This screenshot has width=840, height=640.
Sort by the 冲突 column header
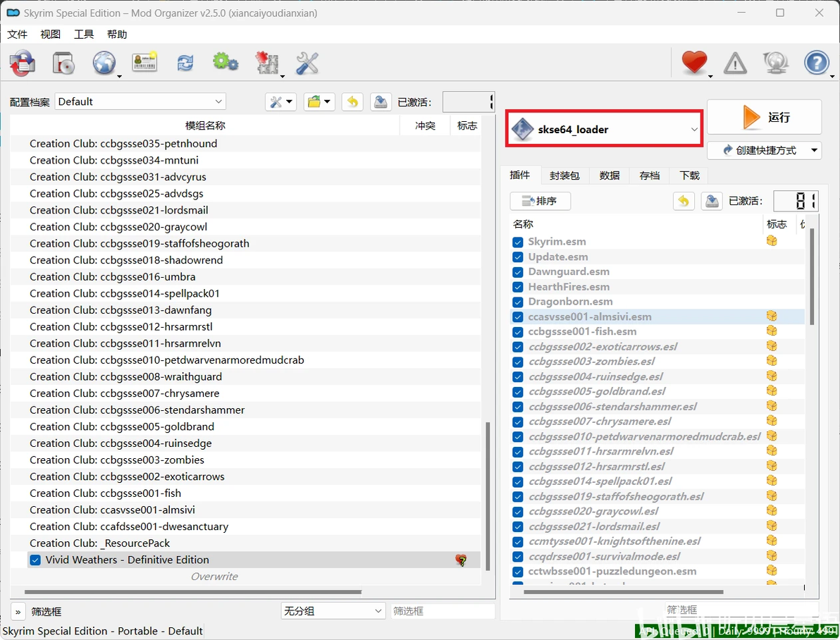[x=425, y=126]
